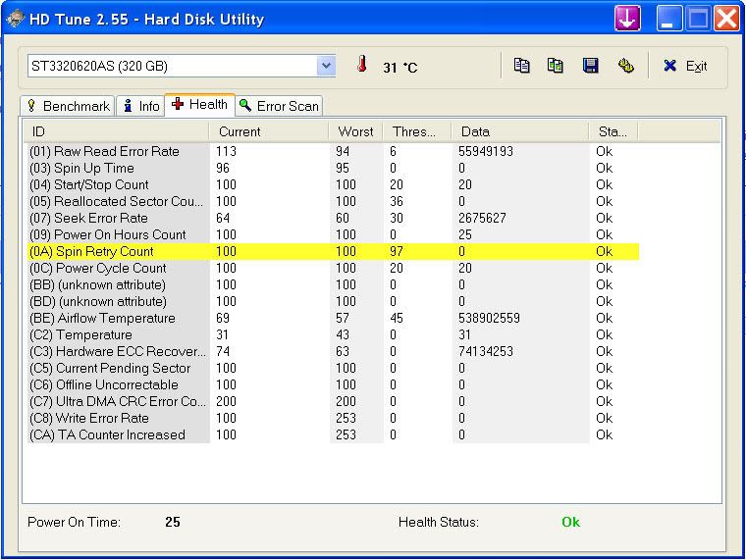Click the red thermometer temperature icon
The width and height of the screenshot is (746, 560).
coord(362,64)
